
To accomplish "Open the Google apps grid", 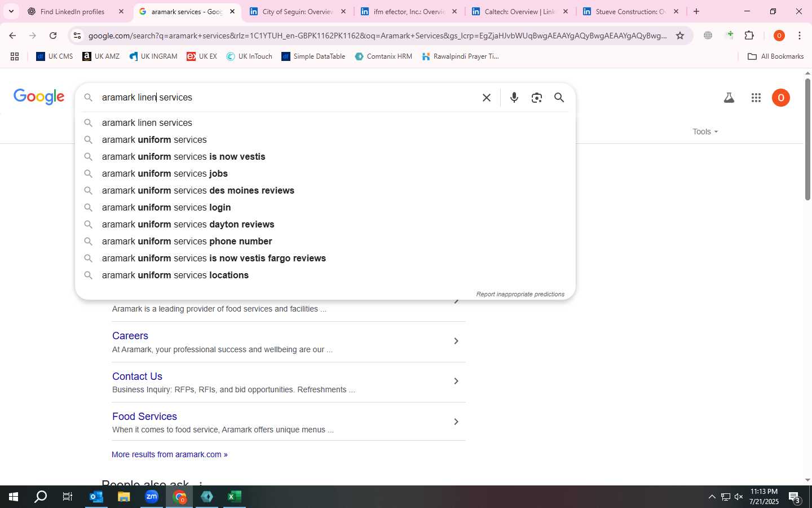I will tap(756, 98).
